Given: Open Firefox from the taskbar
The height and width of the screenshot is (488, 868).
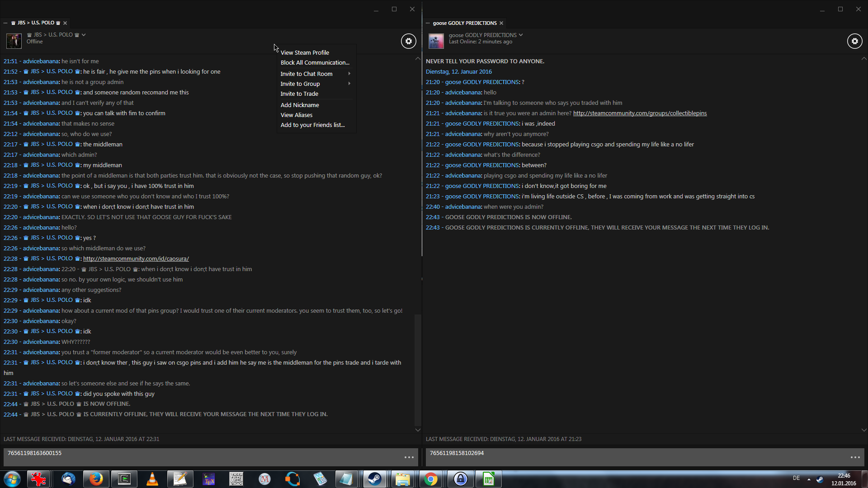Looking at the screenshot, I should pos(96,479).
